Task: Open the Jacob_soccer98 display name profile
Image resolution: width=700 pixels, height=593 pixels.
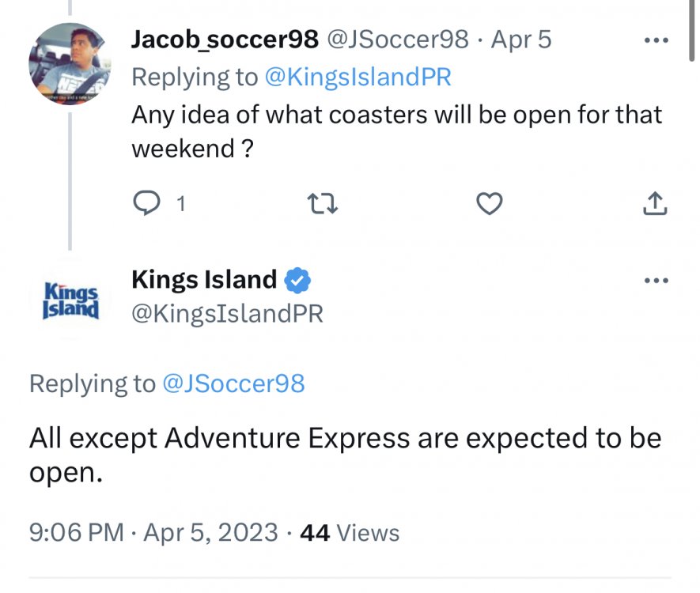Action: [x=225, y=39]
